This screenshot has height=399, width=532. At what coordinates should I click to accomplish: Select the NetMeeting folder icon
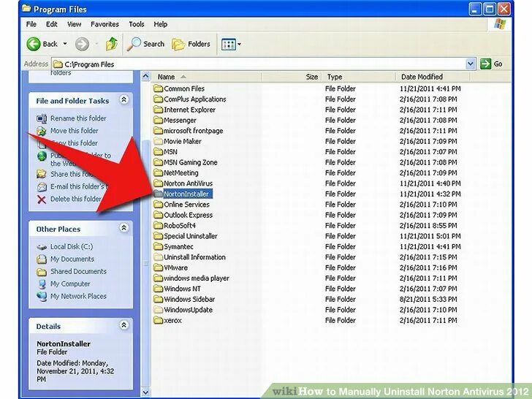(x=158, y=172)
